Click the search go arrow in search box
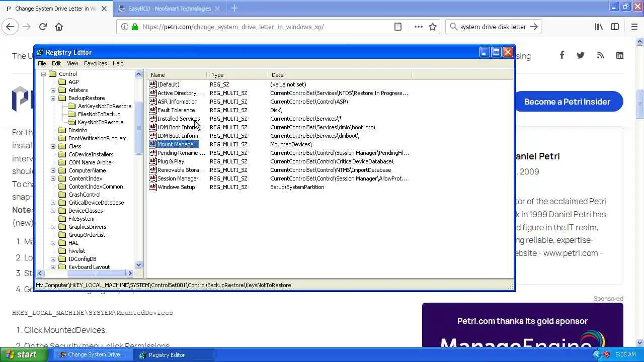Viewport: 644px width, 362px height. (534, 27)
